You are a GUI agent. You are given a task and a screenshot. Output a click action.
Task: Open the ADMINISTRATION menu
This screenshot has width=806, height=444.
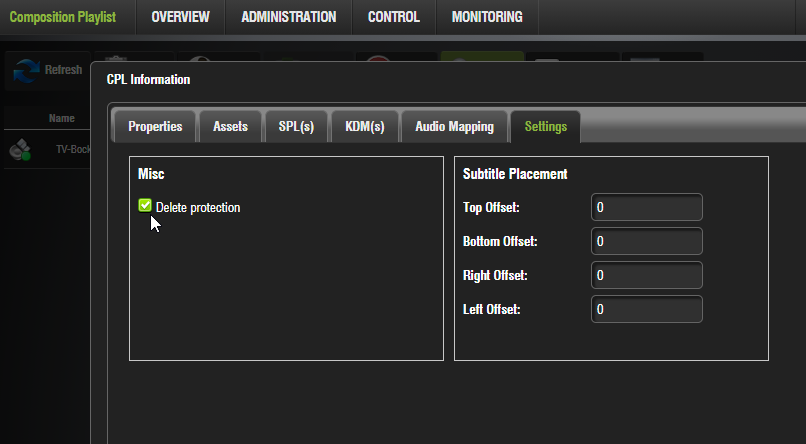click(x=288, y=17)
